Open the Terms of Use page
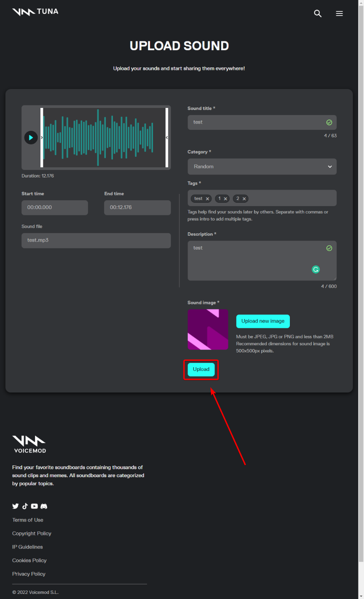The width and height of the screenshot is (364, 599). pyautogui.click(x=27, y=520)
